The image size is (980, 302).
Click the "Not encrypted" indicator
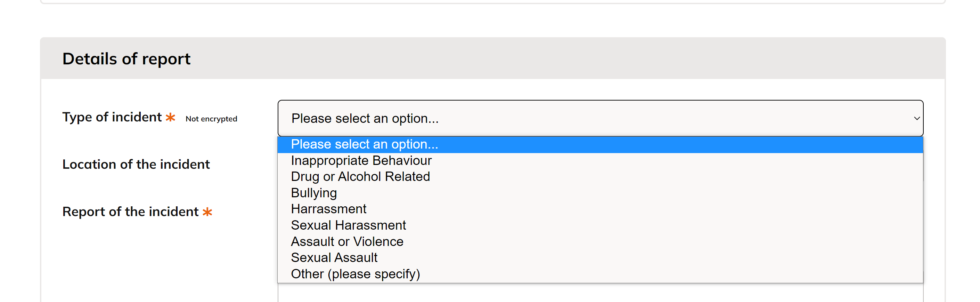[x=211, y=118]
